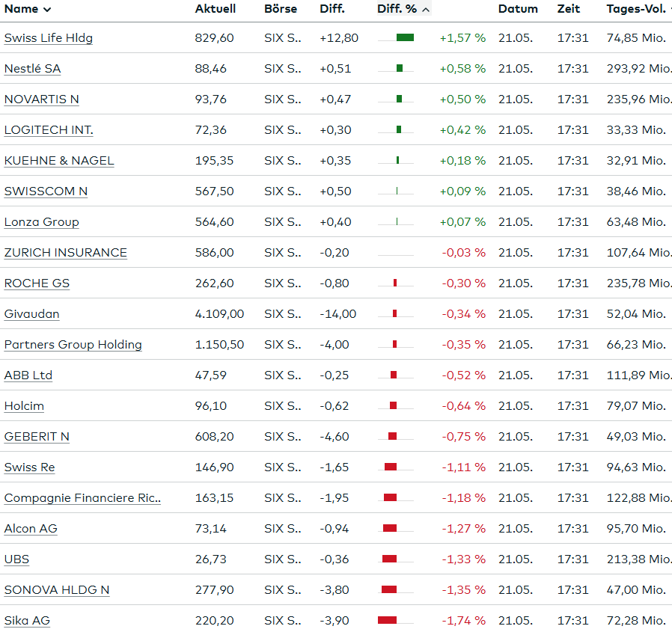Viewport: 672px width, 635px height.
Task: Click the red bar in Sika AG row
Action: pyautogui.click(x=387, y=620)
